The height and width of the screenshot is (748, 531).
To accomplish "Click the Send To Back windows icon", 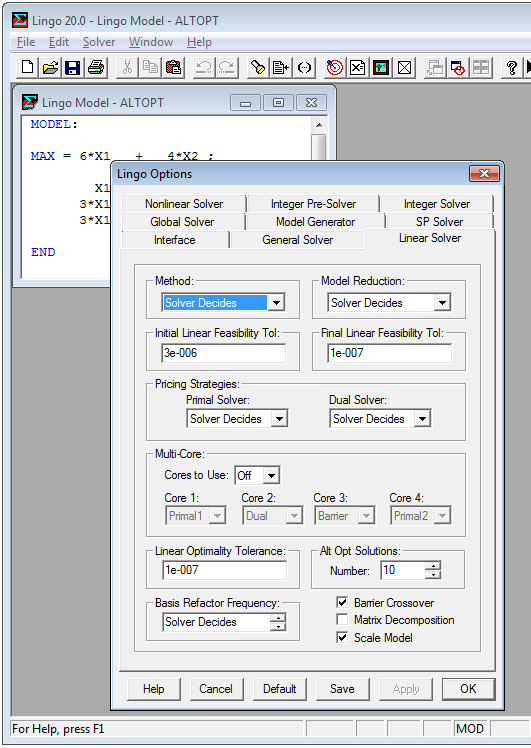I will 435,67.
